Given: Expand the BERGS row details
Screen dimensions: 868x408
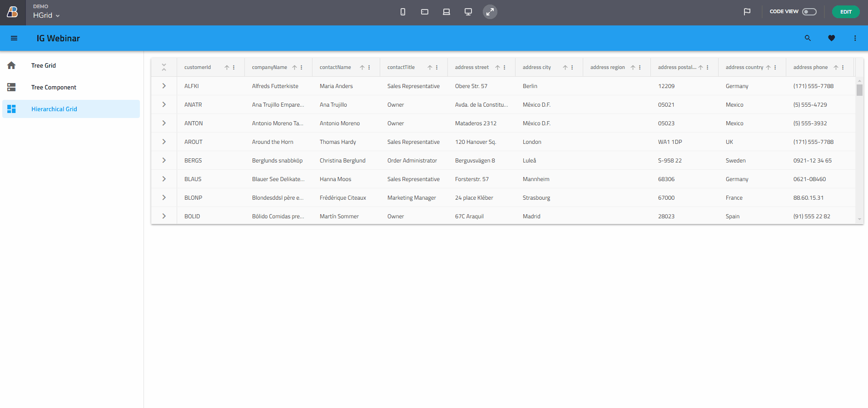Looking at the screenshot, I should (x=164, y=160).
